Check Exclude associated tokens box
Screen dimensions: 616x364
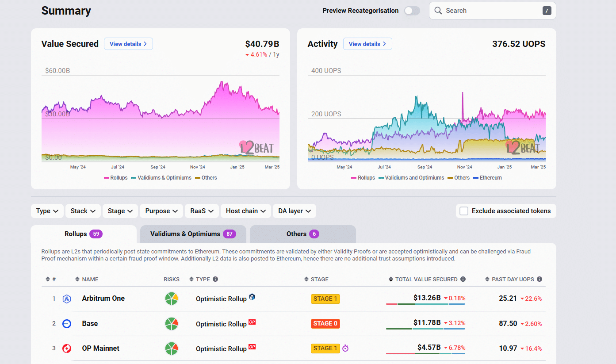pyautogui.click(x=464, y=211)
